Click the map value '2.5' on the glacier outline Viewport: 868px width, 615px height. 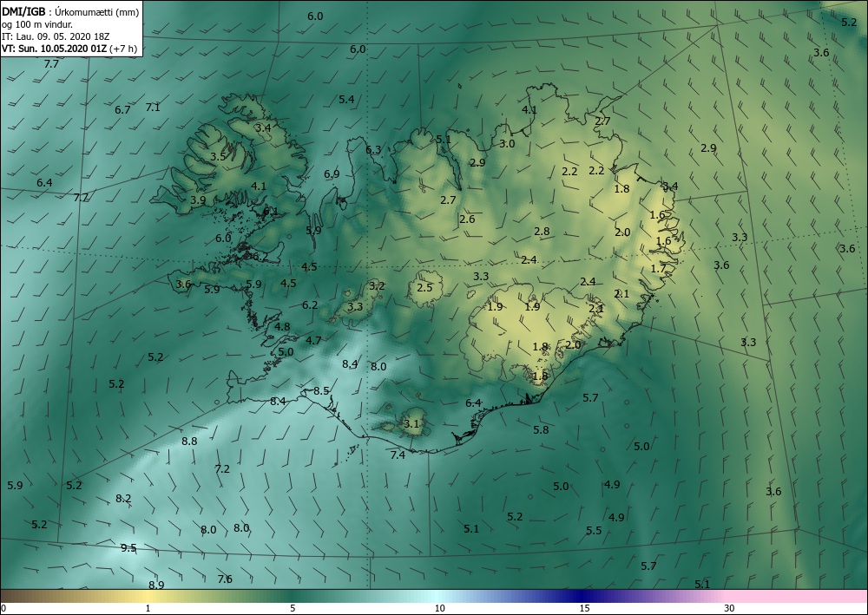click(424, 288)
